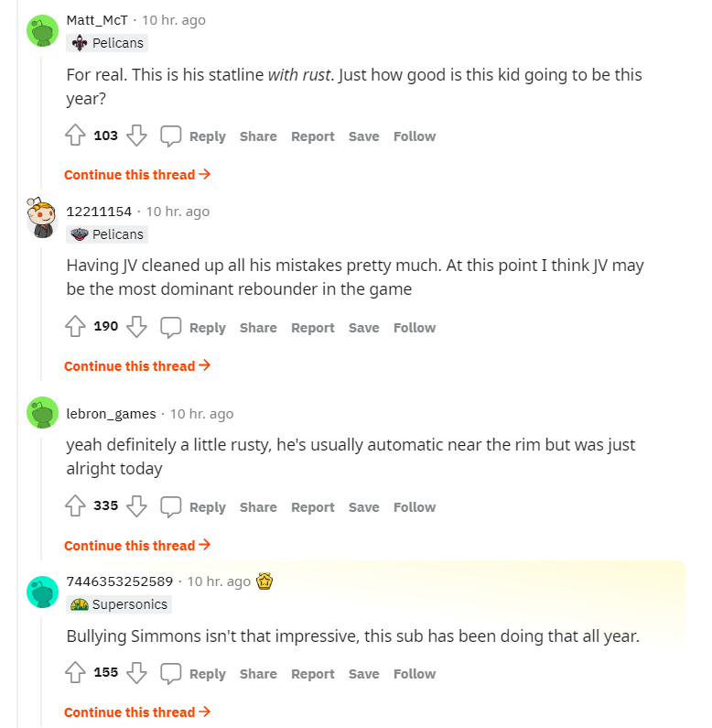Open Matt_McT's avatar profile picture
Viewport: 712px width, 728px height.
(x=43, y=30)
